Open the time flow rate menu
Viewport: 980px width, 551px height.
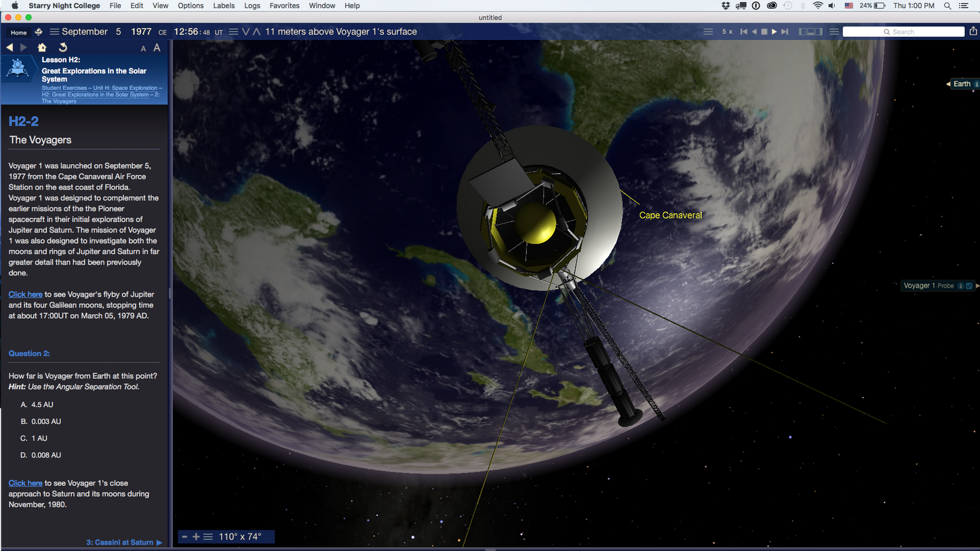click(x=708, y=32)
